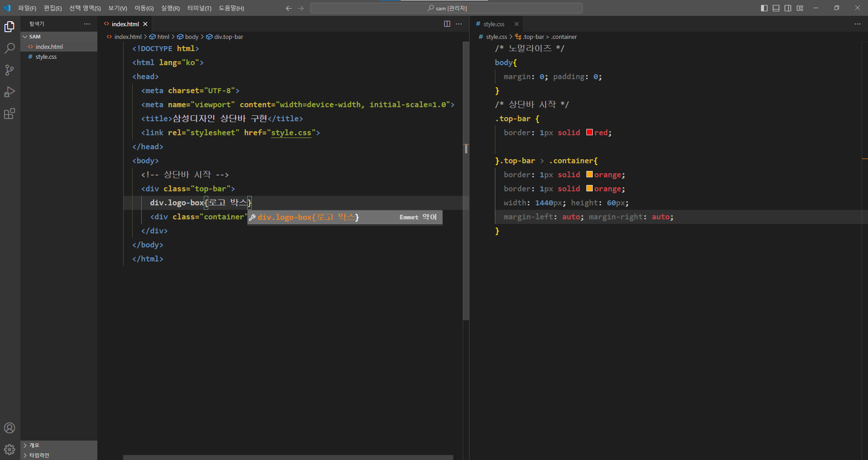The image size is (868, 460).
Task: Open more actions for style.css editor group
Action: (858, 24)
